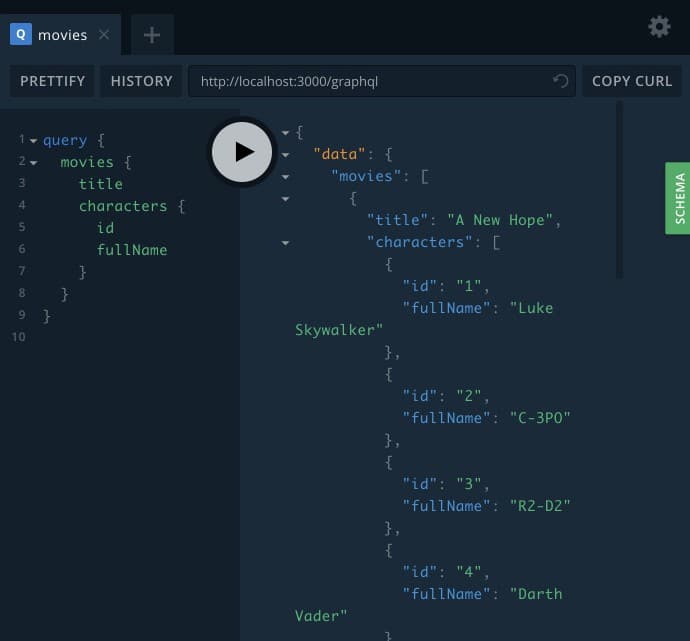Click the id value "2" in response
The height and width of the screenshot is (641, 690).
(469, 396)
